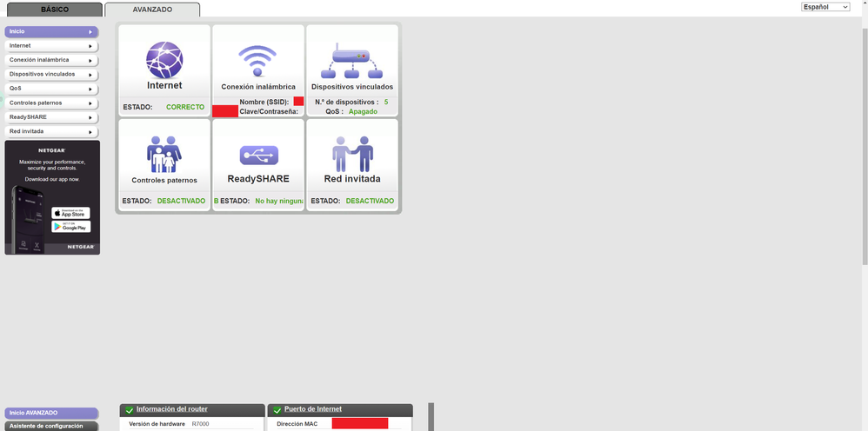Click the Red invitada tile title
Viewport: 868px width, 431px height.
pyautogui.click(x=352, y=179)
